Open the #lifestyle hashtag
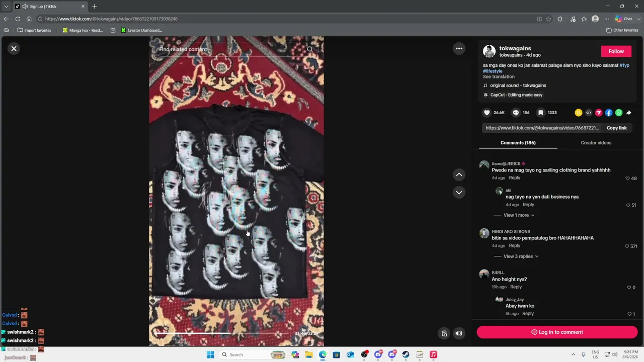 tap(493, 71)
